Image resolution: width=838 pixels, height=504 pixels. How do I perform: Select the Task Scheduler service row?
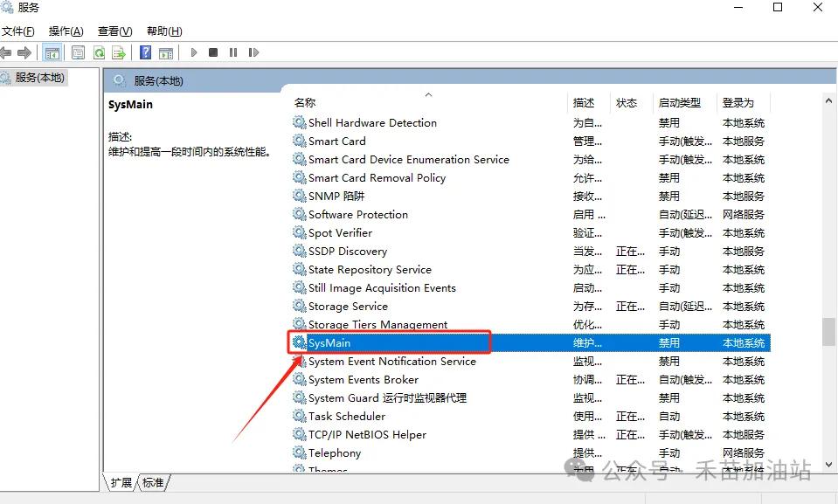(346, 417)
